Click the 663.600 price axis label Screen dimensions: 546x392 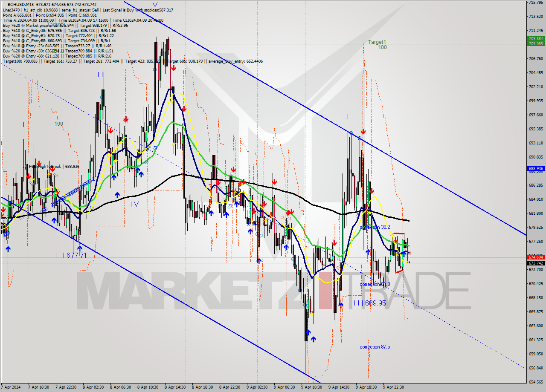click(536, 326)
